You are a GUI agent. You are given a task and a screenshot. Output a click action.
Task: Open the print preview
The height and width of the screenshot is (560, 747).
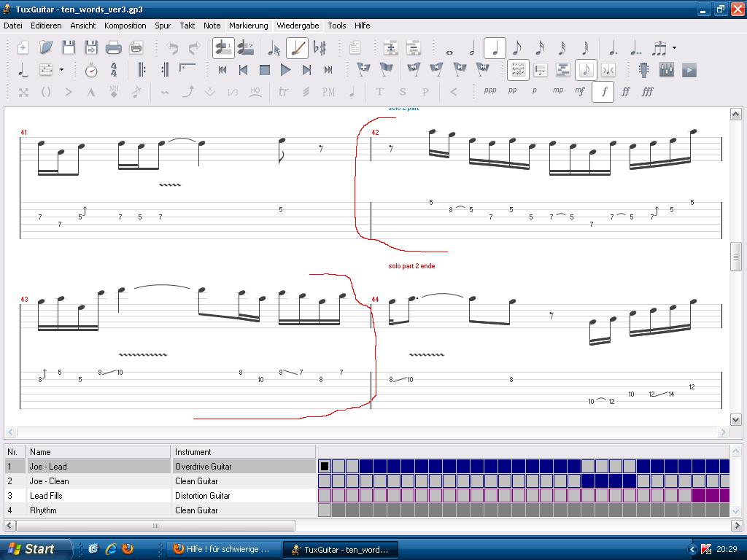point(136,47)
